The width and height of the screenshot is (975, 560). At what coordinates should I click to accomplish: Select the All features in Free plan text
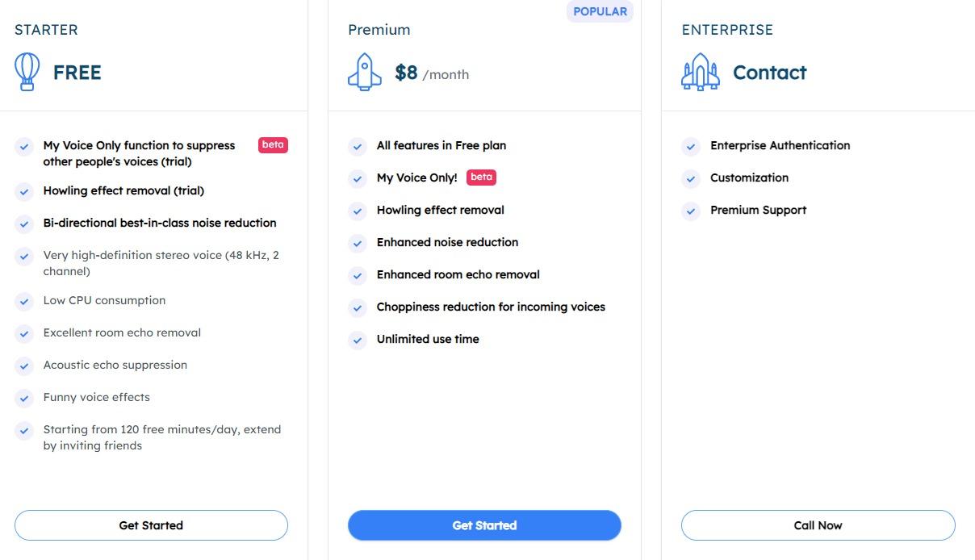[441, 145]
